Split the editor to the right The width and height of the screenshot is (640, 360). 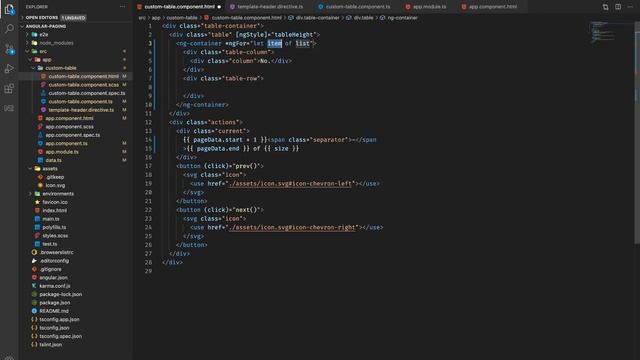pyautogui.click(x=618, y=7)
